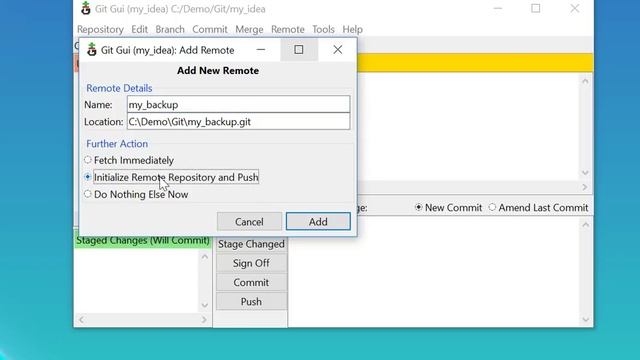
Task: Click right arrow of staged changes horizontal scrollbar
Action: pos(204,320)
